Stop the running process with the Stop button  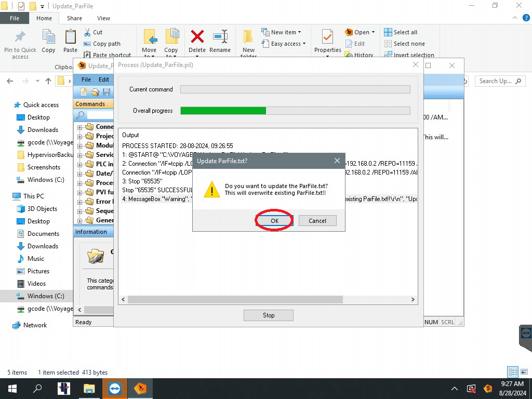point(268,315)
